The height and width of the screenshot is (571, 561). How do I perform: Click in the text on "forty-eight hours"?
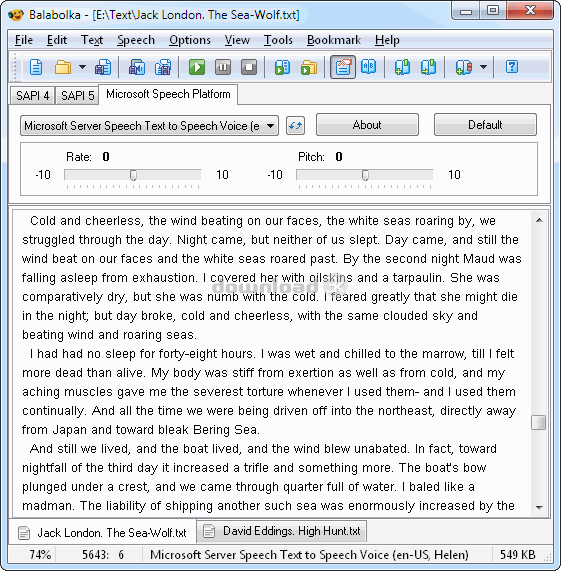point(206,354)
